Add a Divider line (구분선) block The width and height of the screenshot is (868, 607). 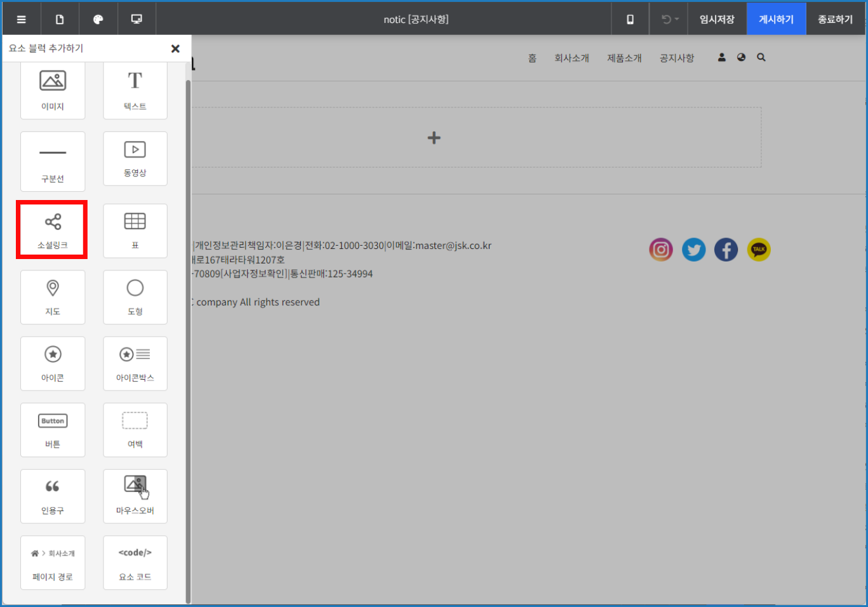coord(53,161)
